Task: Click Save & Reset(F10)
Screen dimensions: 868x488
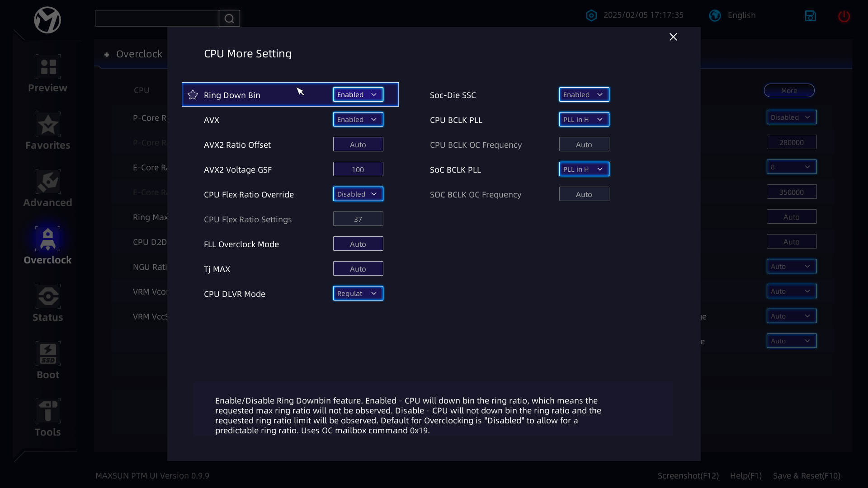Action: 807,475
